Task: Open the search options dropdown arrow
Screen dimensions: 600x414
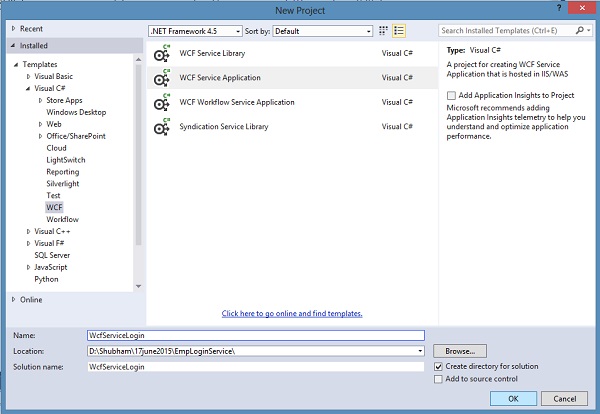Action: 589,30
